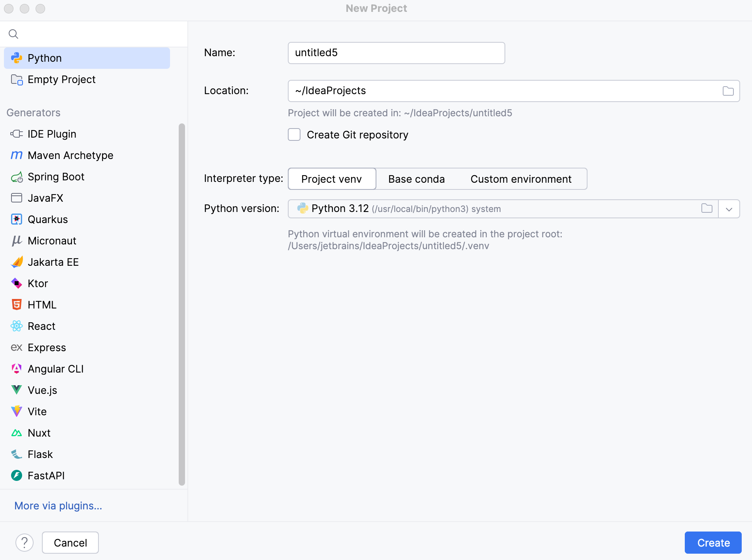
Task: Switch interpreter type to Base conda
Action: coord(416,179)
